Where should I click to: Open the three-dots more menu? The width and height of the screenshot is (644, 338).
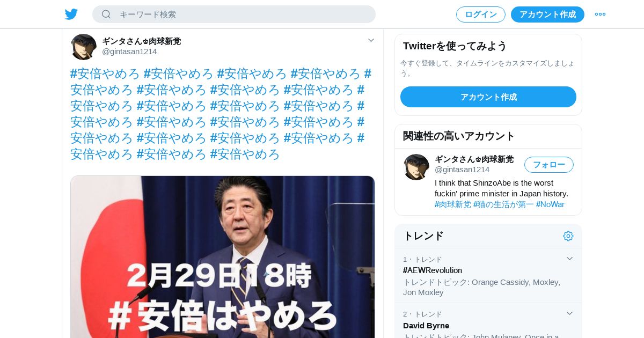[600, 14]
